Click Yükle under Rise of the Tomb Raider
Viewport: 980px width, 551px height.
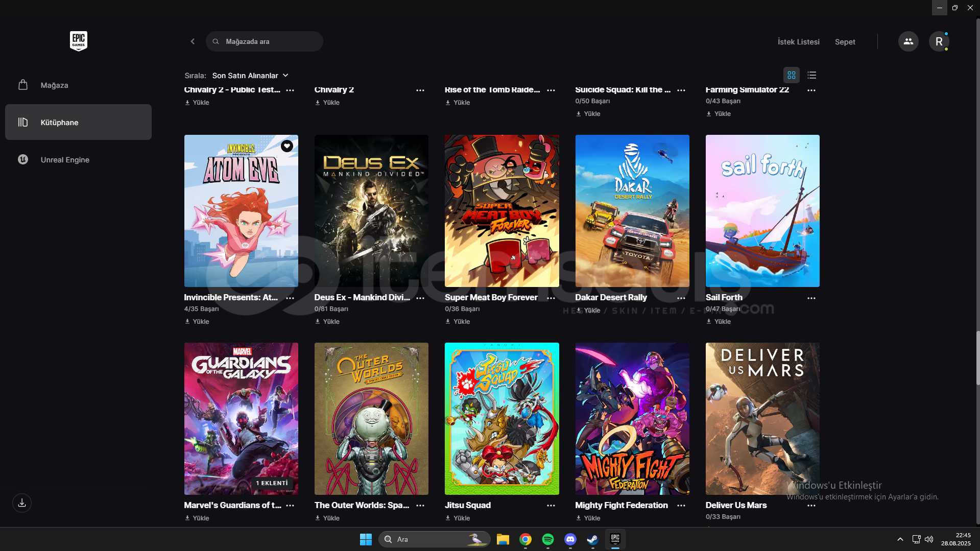[x=458, y=103]
